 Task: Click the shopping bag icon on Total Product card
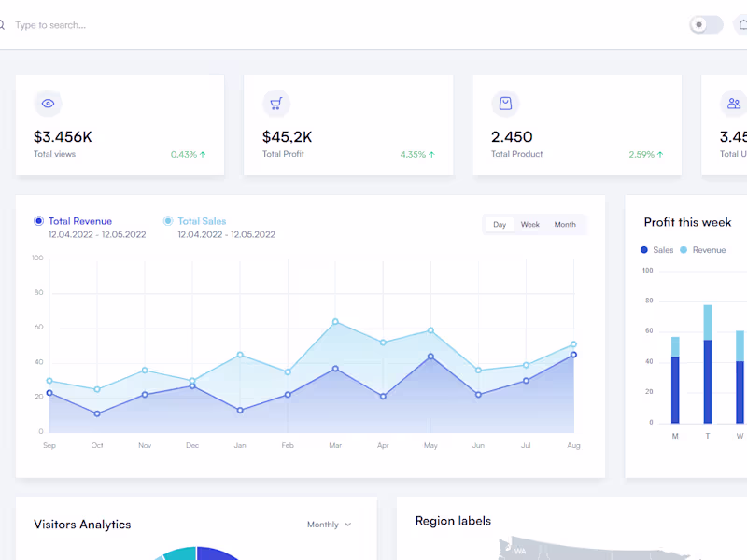click(505, 103)
